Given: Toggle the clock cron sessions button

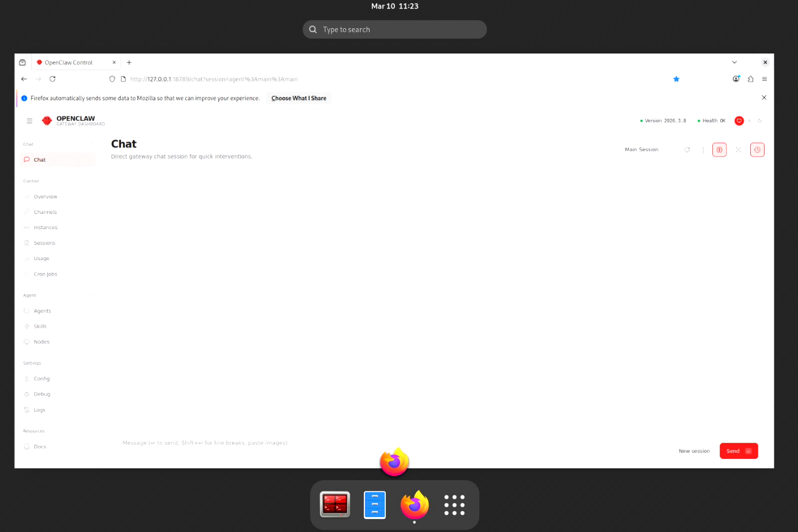Looking at the screenshot, I should point(757,150).
